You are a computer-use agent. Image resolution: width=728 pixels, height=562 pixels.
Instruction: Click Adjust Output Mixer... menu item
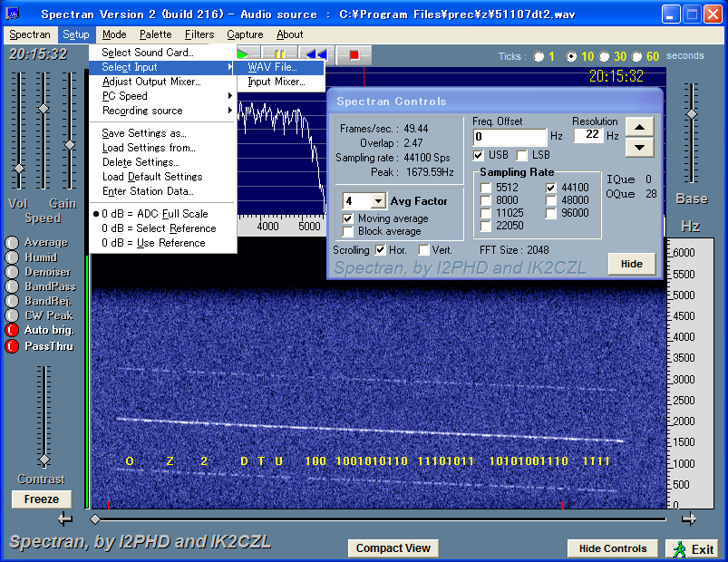pos(163,82)
